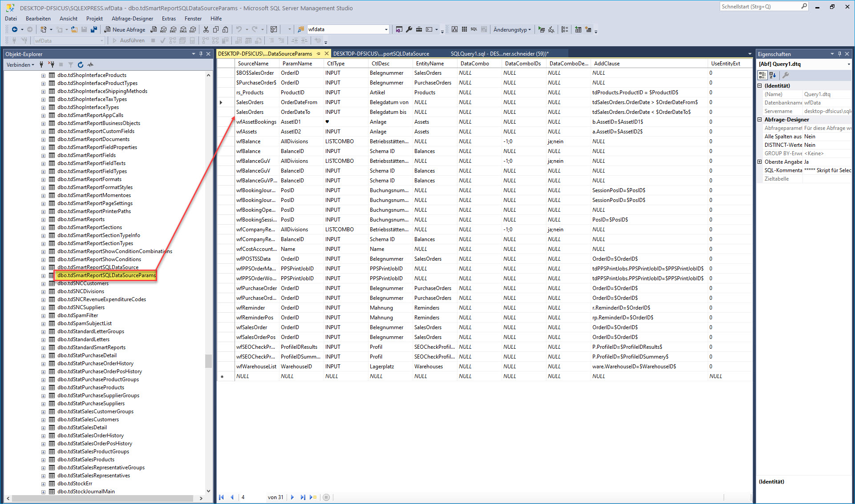Open the wfdata database dropdown
855x504 pixels.
tap(386, 29)
